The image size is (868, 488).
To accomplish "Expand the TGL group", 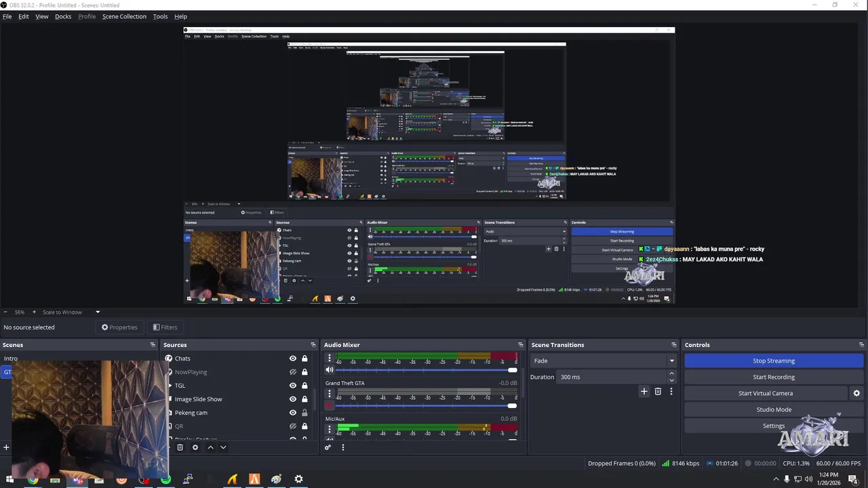I will [170, 386].
